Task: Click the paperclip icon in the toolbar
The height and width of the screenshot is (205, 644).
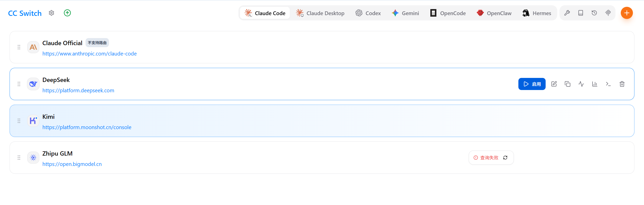Action: pyautogui.click(x=608, y=13)
